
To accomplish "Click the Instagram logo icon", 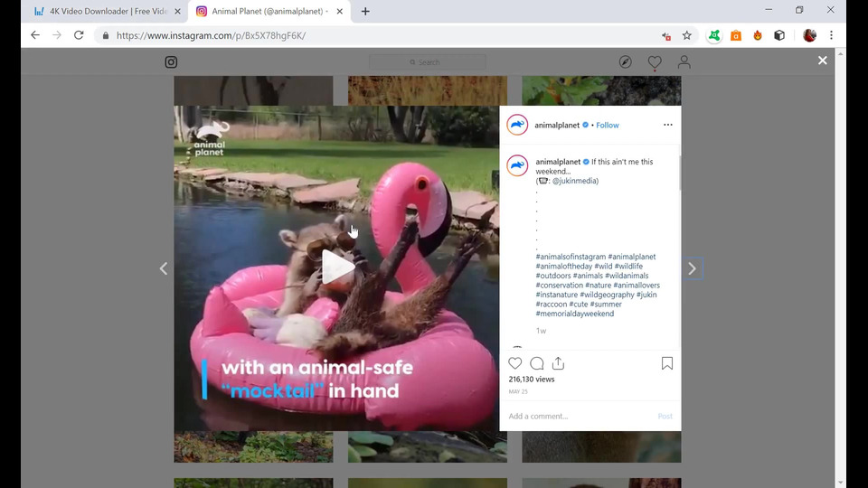I will [171, 62].
